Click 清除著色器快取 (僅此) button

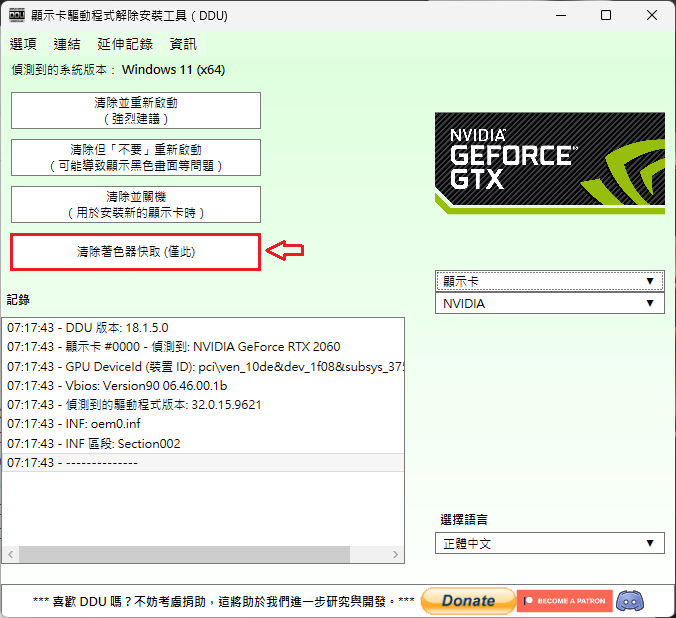(136, 252)
